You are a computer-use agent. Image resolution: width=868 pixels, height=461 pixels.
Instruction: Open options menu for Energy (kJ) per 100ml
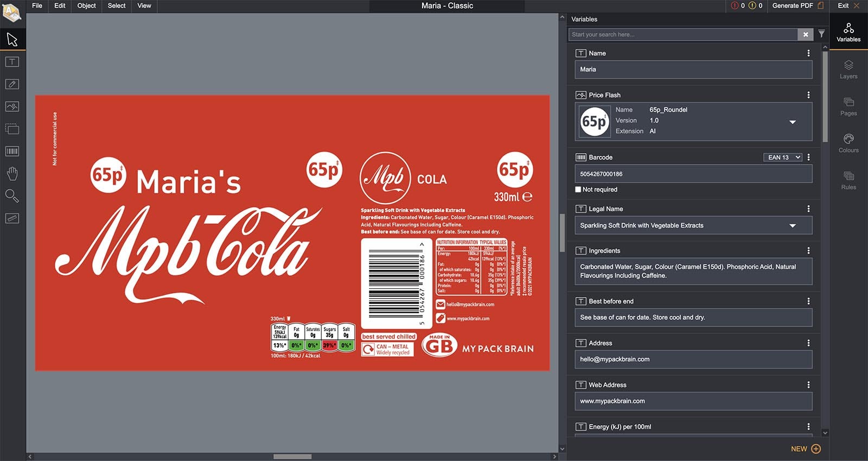[808, 427]
